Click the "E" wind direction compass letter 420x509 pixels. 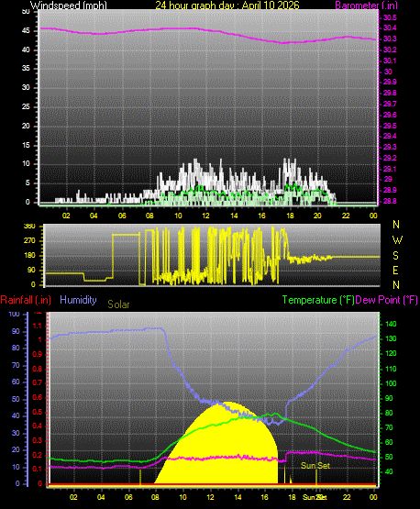click(395, 270)
